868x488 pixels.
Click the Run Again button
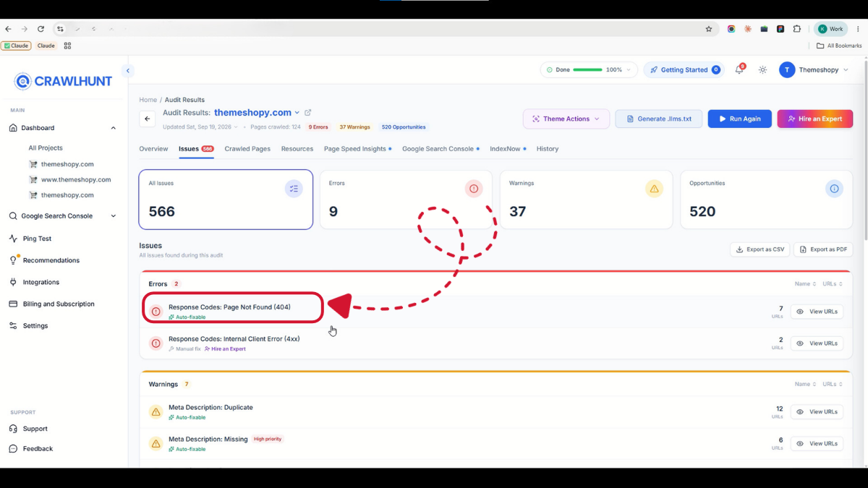click(x=740, y=119)
